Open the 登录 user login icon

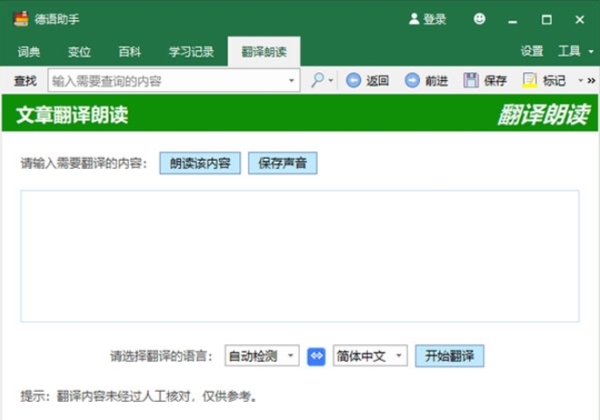tap(414, 19)
